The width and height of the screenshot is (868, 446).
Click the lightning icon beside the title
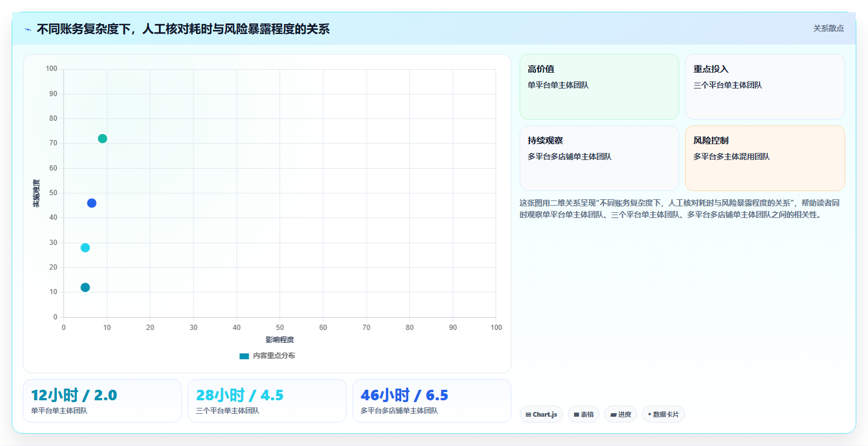point(28,29)
